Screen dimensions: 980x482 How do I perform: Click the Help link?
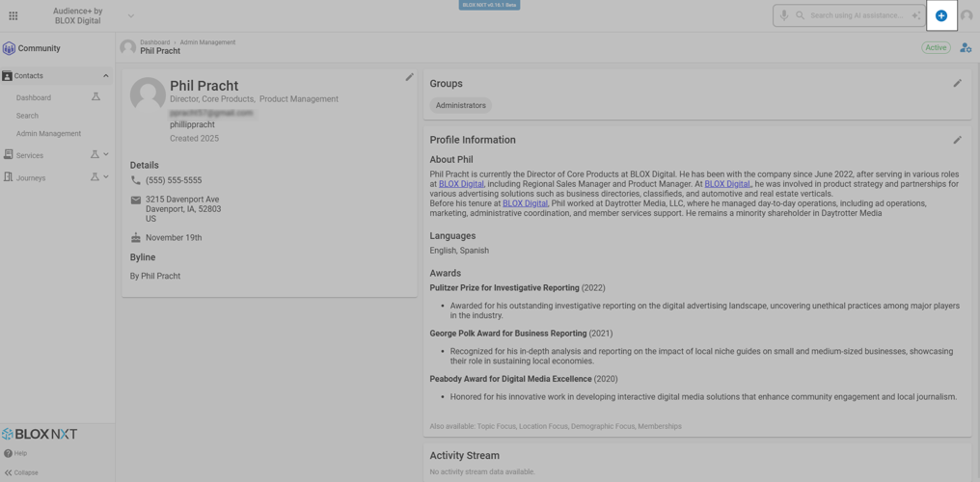click(20, 453)
